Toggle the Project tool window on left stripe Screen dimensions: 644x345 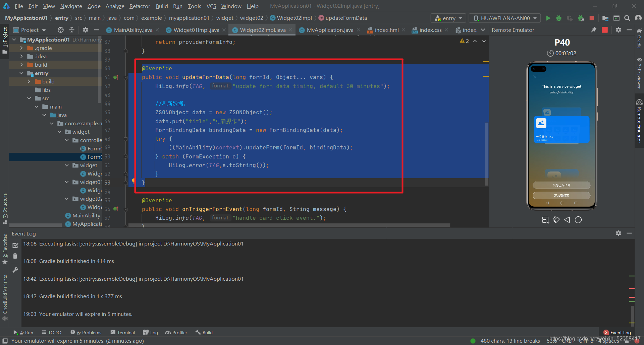5,40
